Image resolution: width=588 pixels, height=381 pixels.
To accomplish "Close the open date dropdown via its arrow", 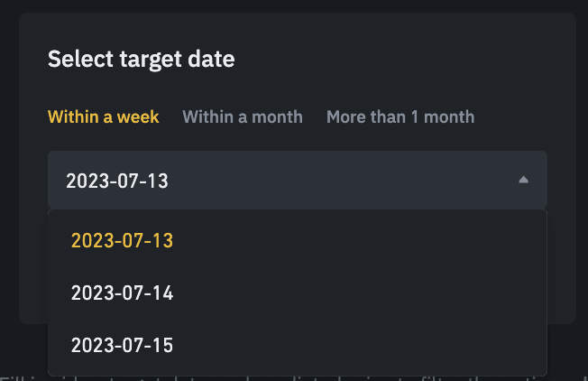I will coord(523,181).
